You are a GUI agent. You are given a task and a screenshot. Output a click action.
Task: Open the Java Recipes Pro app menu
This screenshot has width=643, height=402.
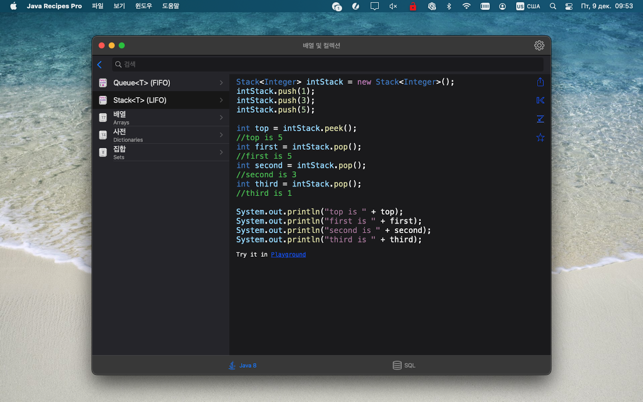(x=54, y=6)
